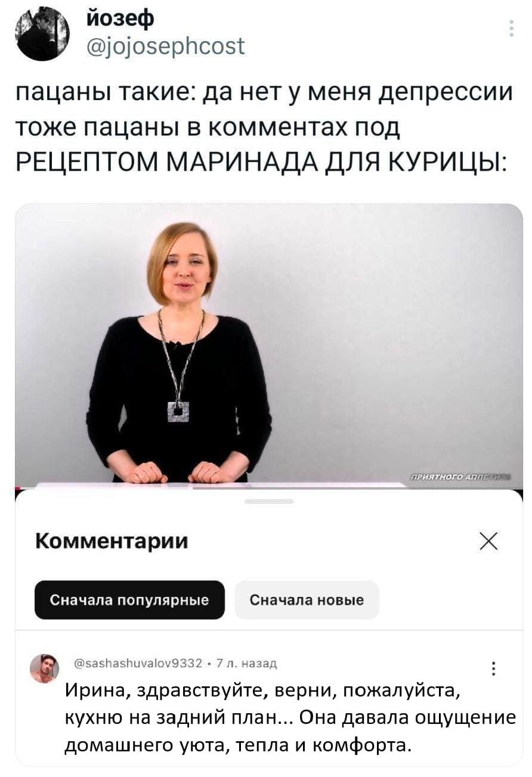Switch sorting to Сначала новые
532x777 pixels.
[307, 600]
